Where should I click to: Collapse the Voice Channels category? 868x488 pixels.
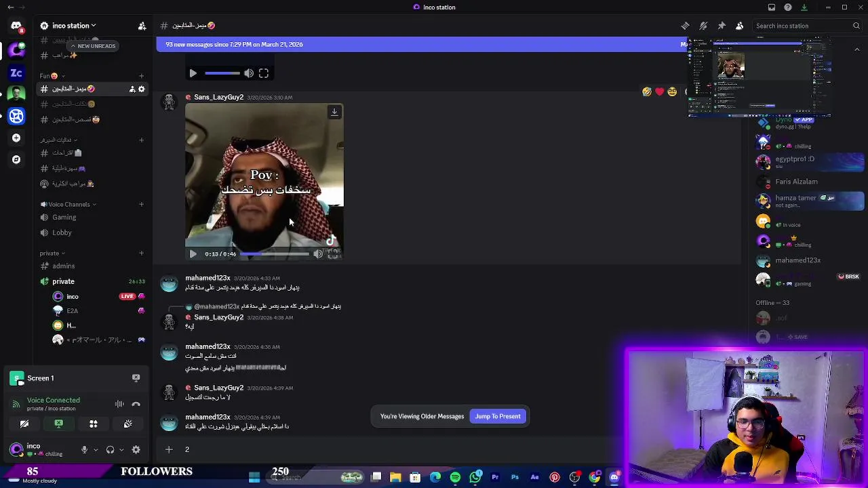[68, 204]
